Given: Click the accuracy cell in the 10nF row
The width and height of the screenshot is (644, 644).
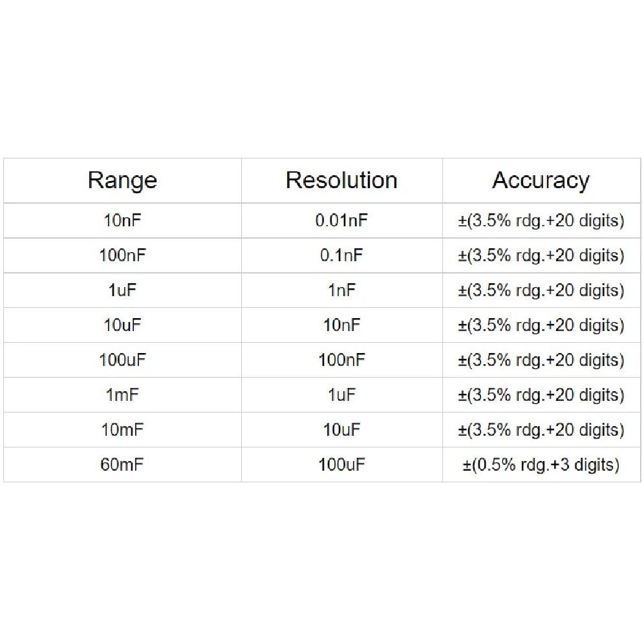Looking at the screenshot, I should (x=541, y=220).
